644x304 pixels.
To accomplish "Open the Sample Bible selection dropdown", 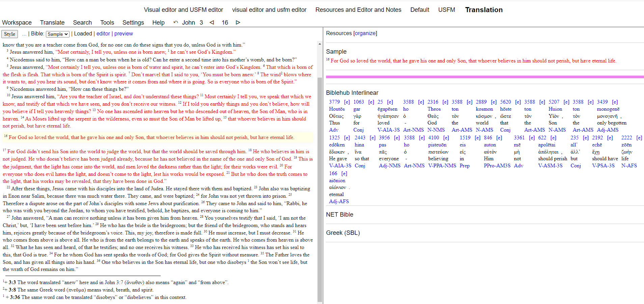I will click(x=57, y=34).
